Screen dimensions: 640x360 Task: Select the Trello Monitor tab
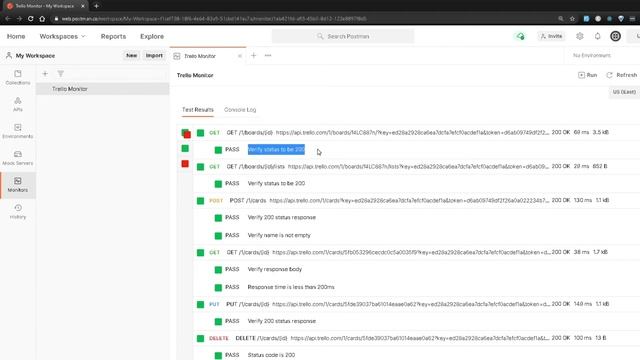point(208,56)
